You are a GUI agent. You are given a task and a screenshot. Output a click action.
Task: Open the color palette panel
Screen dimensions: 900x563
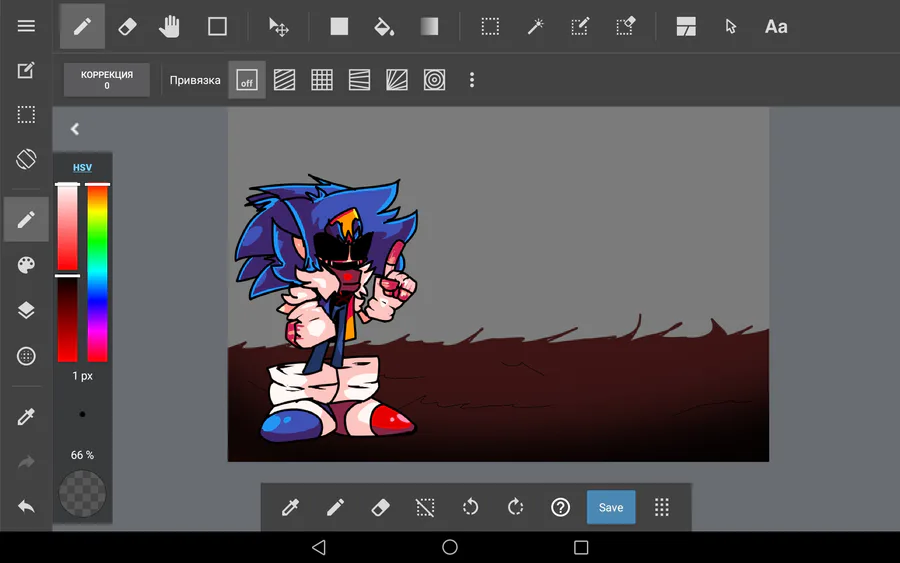tap(26, 265)
